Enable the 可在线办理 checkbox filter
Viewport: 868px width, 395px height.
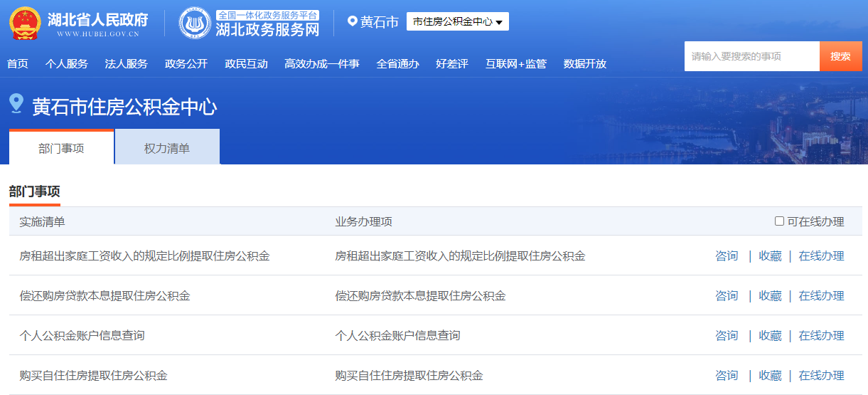[779, 221]
